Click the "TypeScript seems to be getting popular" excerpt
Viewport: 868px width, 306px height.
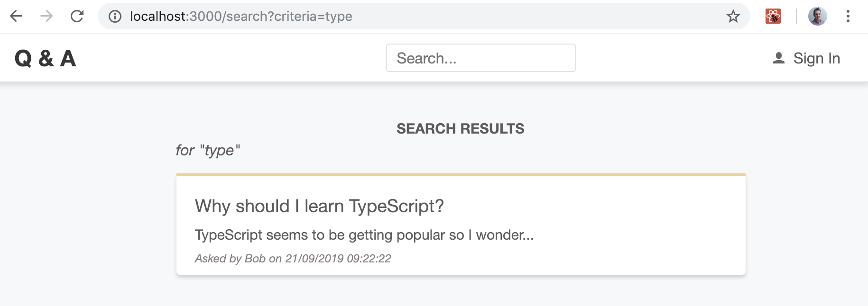(x=364, y=235)
